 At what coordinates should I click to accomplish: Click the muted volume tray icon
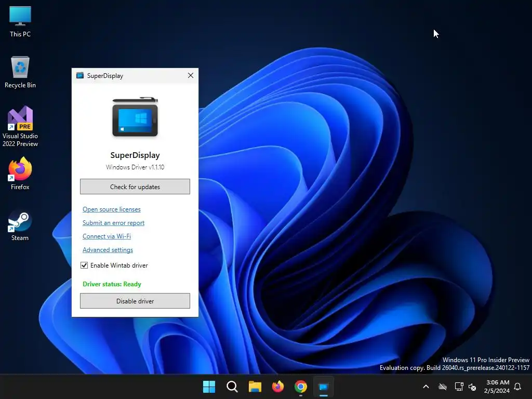472,387
